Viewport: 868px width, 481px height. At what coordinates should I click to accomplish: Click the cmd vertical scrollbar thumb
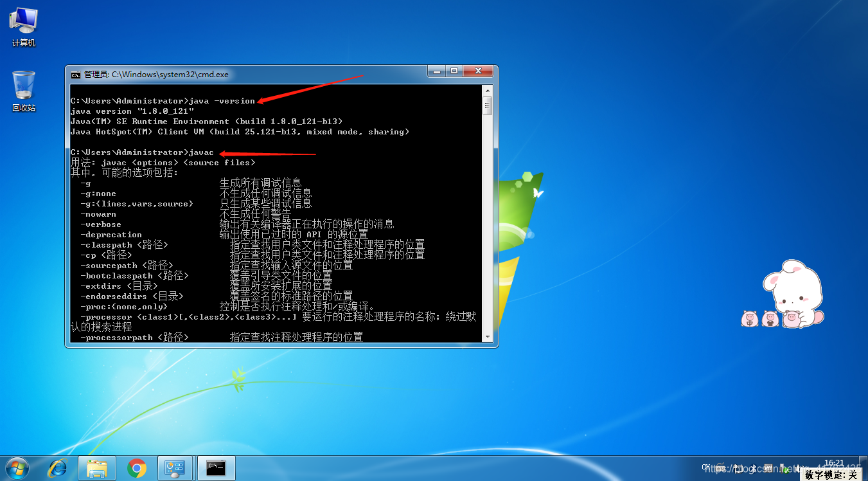487,105
